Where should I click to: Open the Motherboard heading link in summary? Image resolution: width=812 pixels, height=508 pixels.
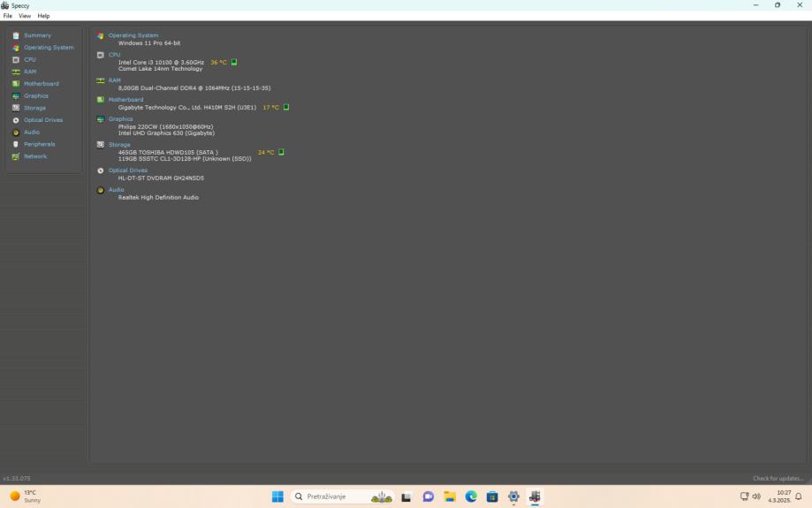(125, 100)
